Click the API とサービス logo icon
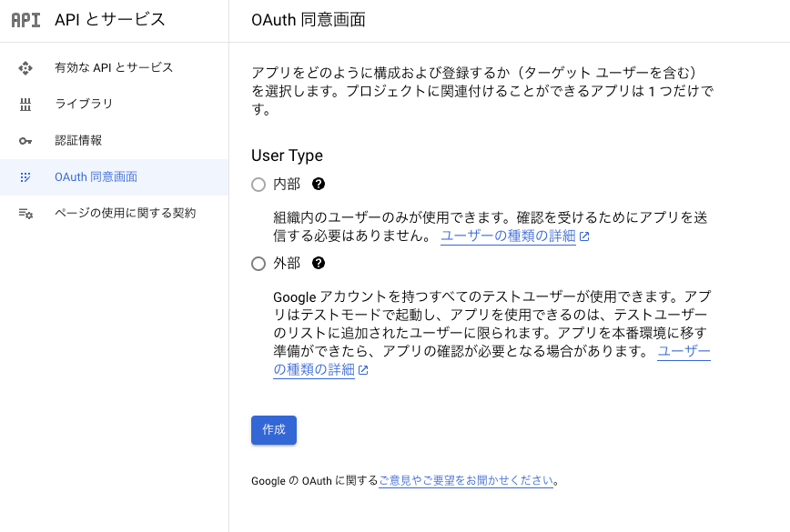This screenshot has width=790, height=532. click(x=25, y=18)
